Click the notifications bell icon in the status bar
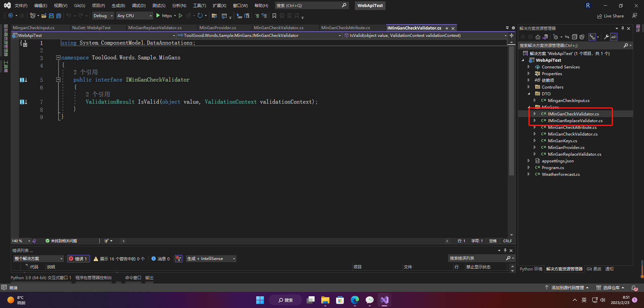 [634, 288]
